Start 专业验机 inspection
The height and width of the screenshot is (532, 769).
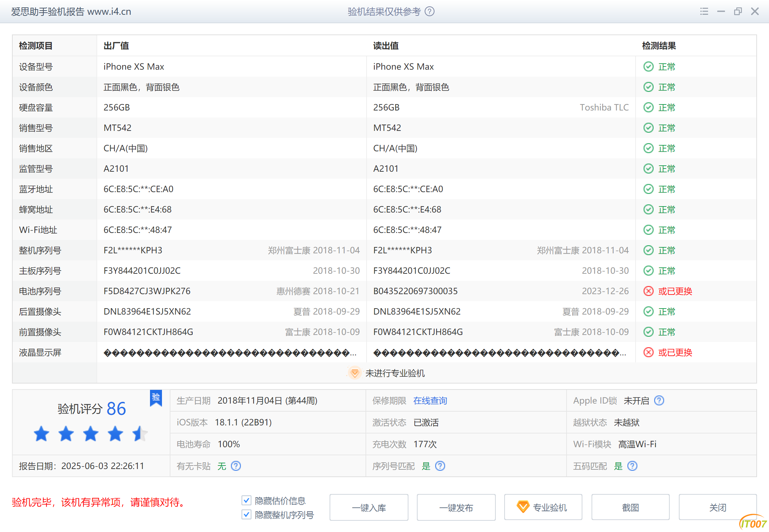click(x=543, y=507)
